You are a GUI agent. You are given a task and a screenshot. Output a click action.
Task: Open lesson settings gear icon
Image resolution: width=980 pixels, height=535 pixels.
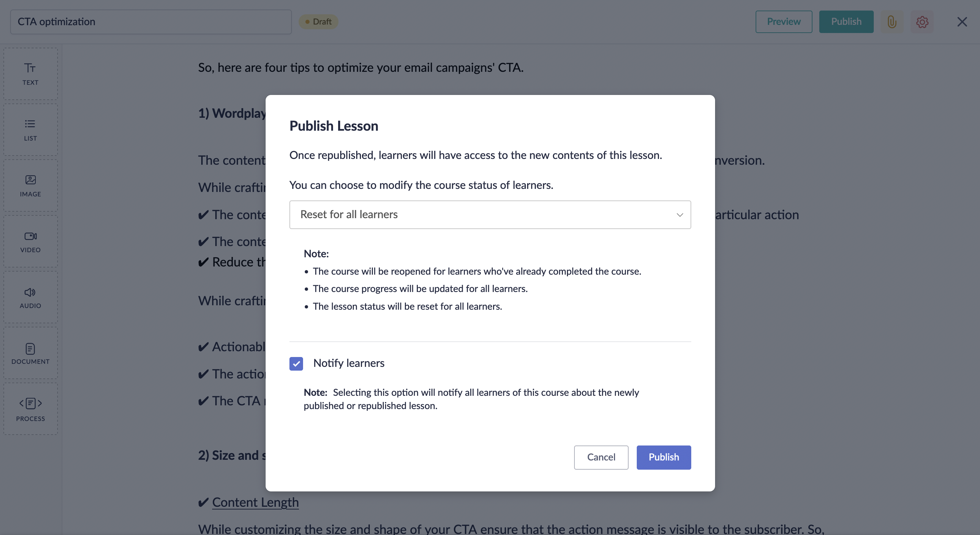[x=922, y=22]
